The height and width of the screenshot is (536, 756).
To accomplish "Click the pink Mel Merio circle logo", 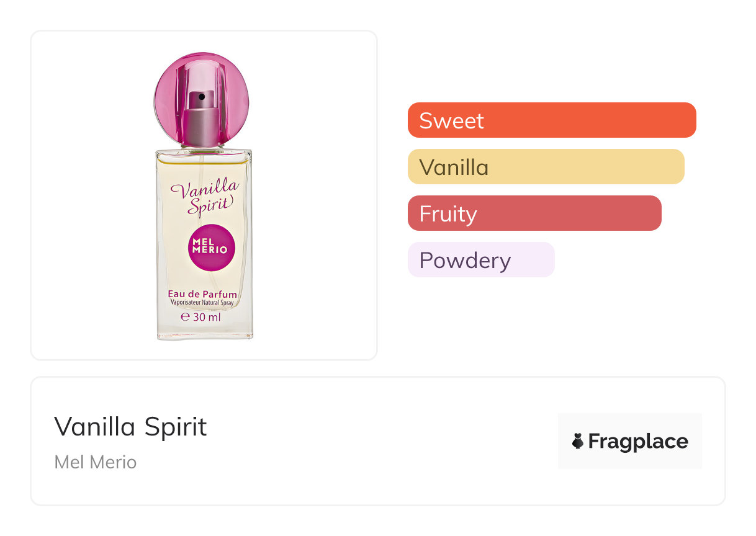I will pyautogui.click(x=211, y=247).
